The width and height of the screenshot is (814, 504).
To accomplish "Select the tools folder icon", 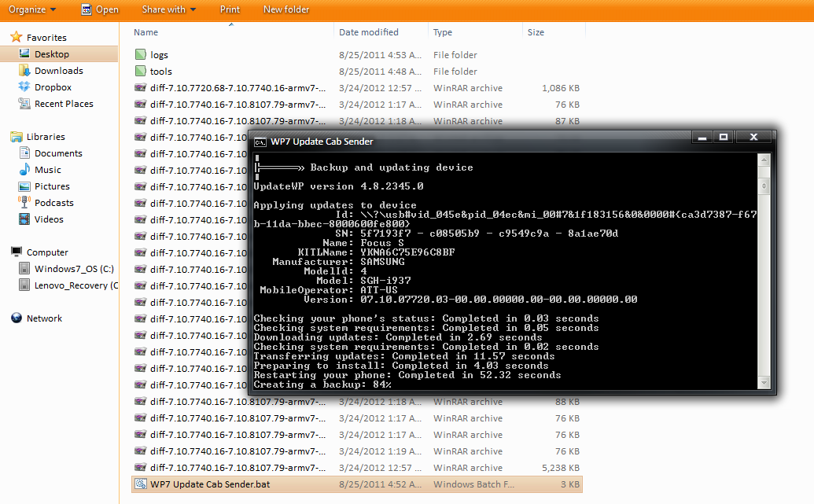I will coord(140,71).
